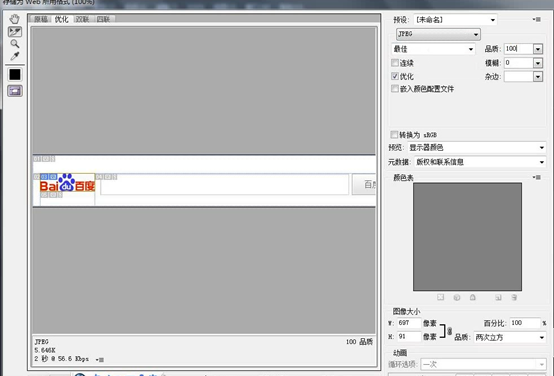Open the 两次立方 resample quality dropdown
Viewport: 554px width, 376px height.
(510, 337)
